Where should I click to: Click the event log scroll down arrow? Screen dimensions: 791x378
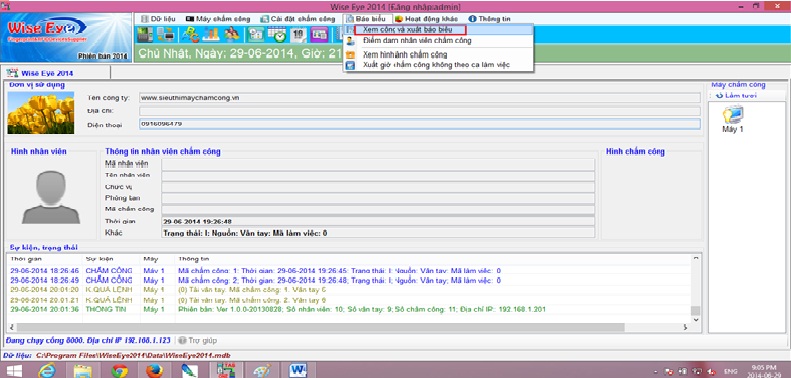click(696, 319)
